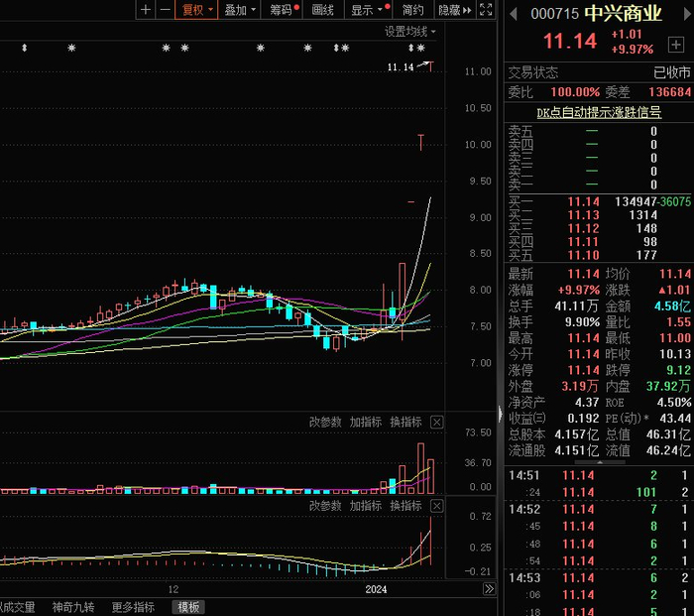The height and width of the screenshot is (616, 694).
Task: Click the 画线 drawing tool button
Action: [322, 9]
